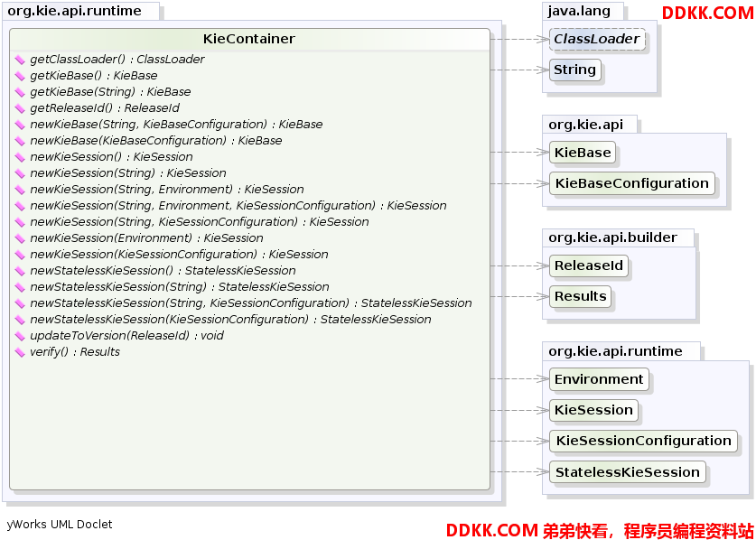756x540 pixels.
Task: Click the icon beside newKieSession(String, KieSessionConfiguration)
Action: (x=20, y=222)
